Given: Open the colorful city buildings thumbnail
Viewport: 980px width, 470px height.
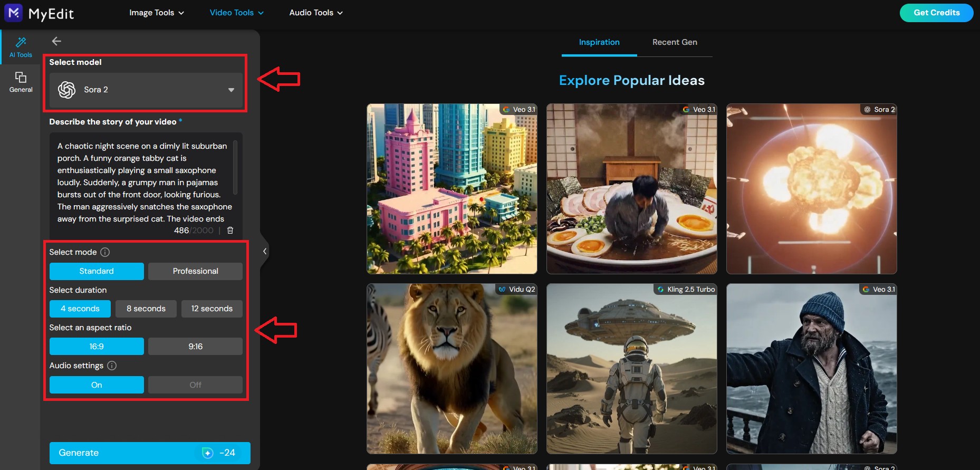Looking at the screenshot, I should click(452, 189).
